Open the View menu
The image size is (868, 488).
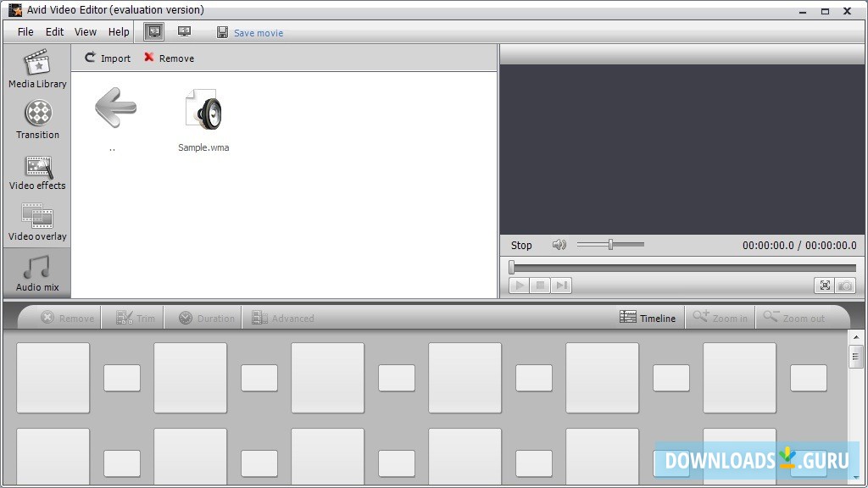[x=86, y=32]
